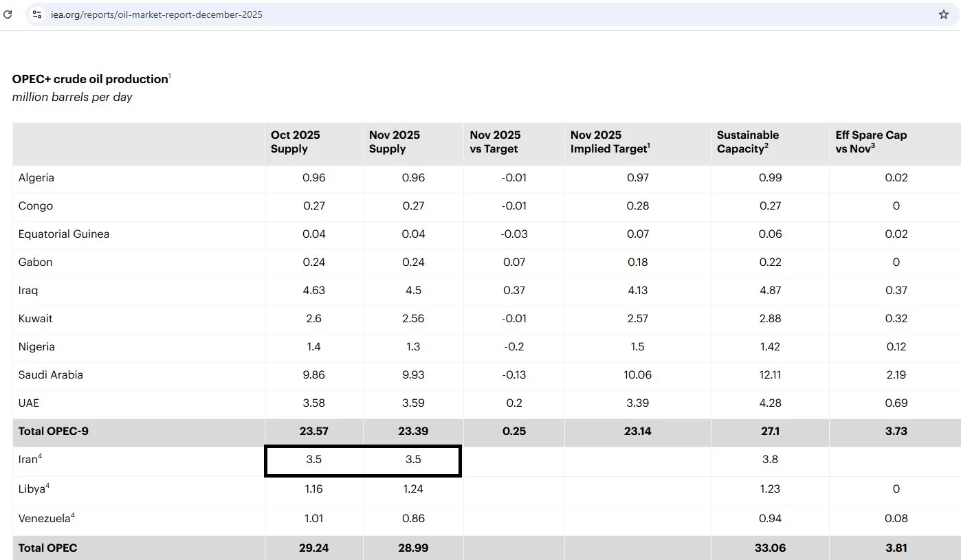The width and height of the screenshot is (961, 560).
Task: Click the iea.org address bar URL
Action: (157, 14)
